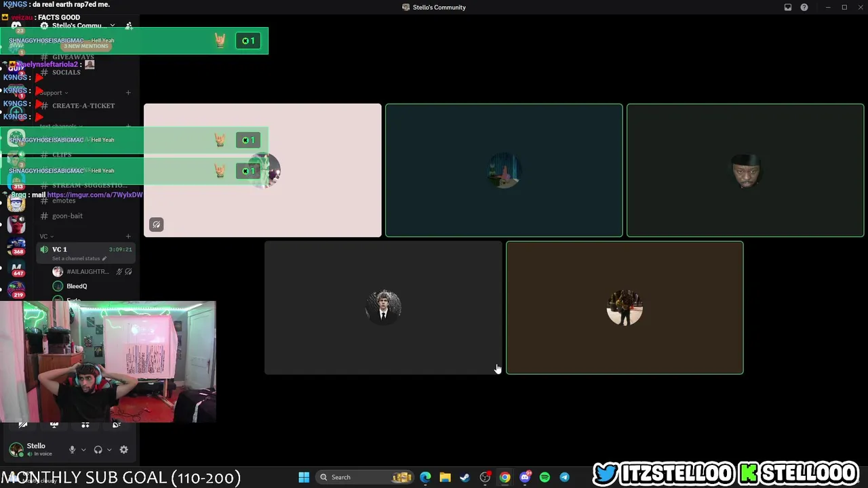Collapse the VC category
Screen dimensions: 868x488
(x=47, y=237)
